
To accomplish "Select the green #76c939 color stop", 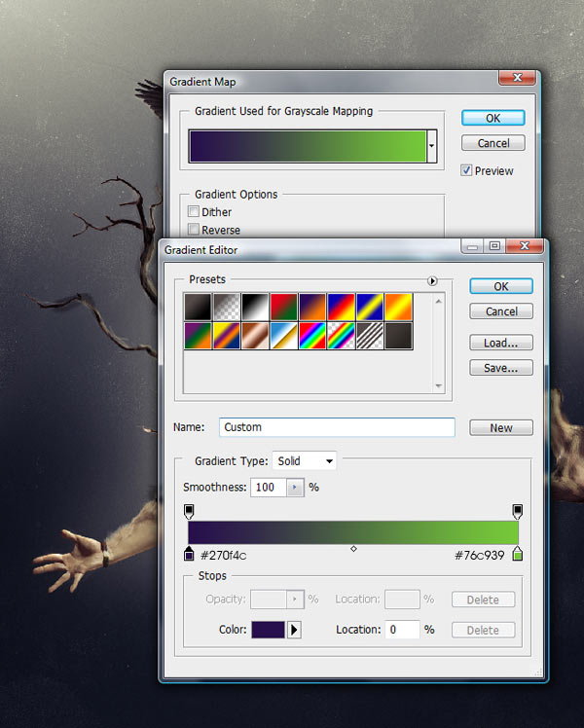I will (518, 554).
